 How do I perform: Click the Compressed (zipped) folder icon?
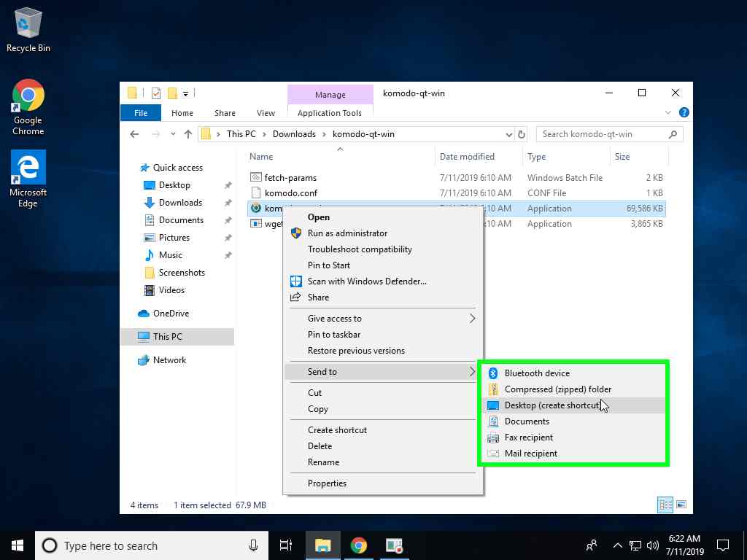[494, 389]
